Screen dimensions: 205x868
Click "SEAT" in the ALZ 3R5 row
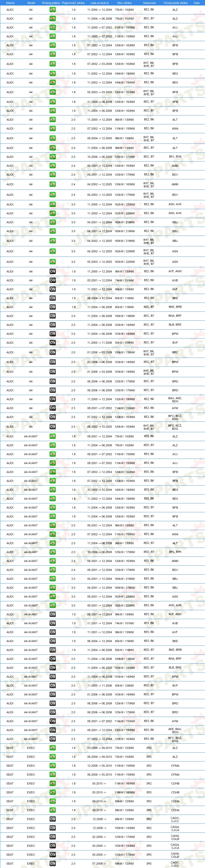coord(10,757)
